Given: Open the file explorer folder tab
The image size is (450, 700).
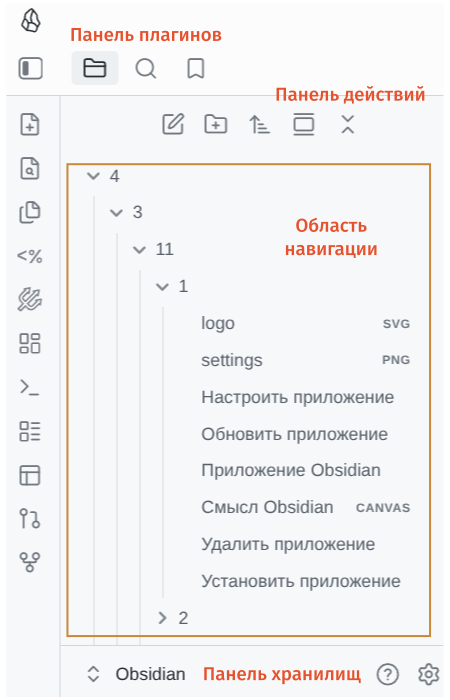Looking at the screenshot, I should point(95,68).
